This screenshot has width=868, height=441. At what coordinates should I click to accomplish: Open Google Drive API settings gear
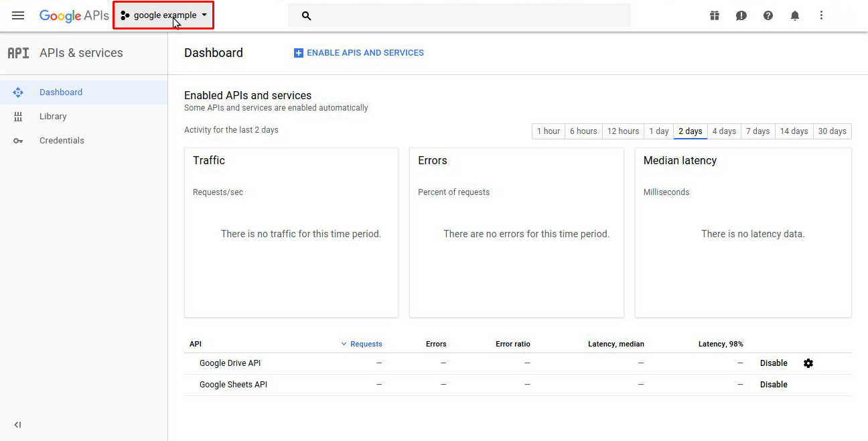pos(808,363)
